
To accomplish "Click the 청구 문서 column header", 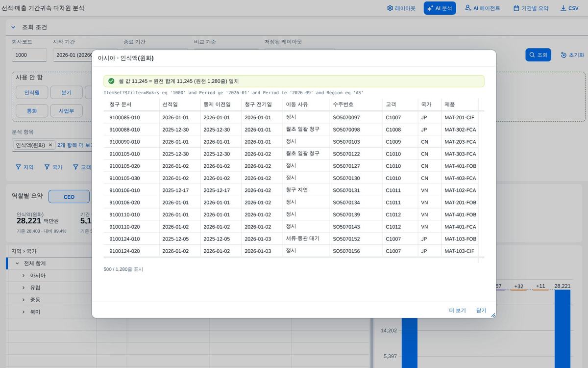I will 131,105.
